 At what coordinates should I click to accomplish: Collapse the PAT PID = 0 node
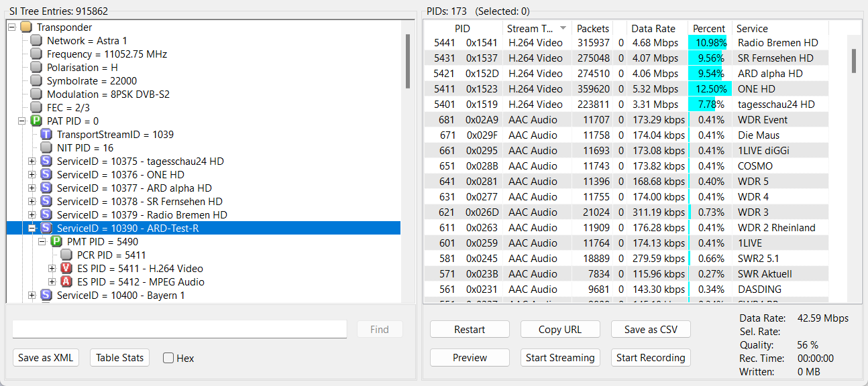(x=21, y=121)
